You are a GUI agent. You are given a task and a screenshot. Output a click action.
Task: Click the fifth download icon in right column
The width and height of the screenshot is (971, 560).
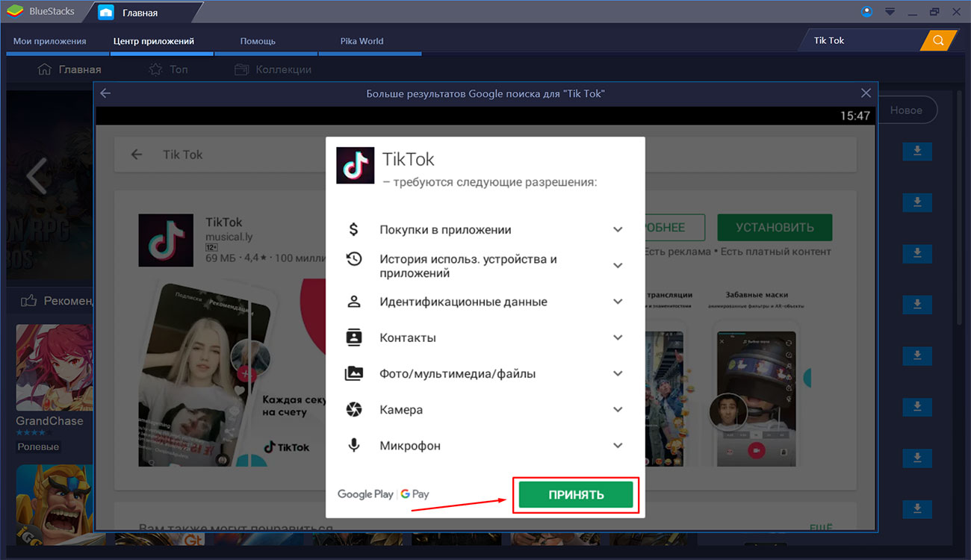click(917, 355)
